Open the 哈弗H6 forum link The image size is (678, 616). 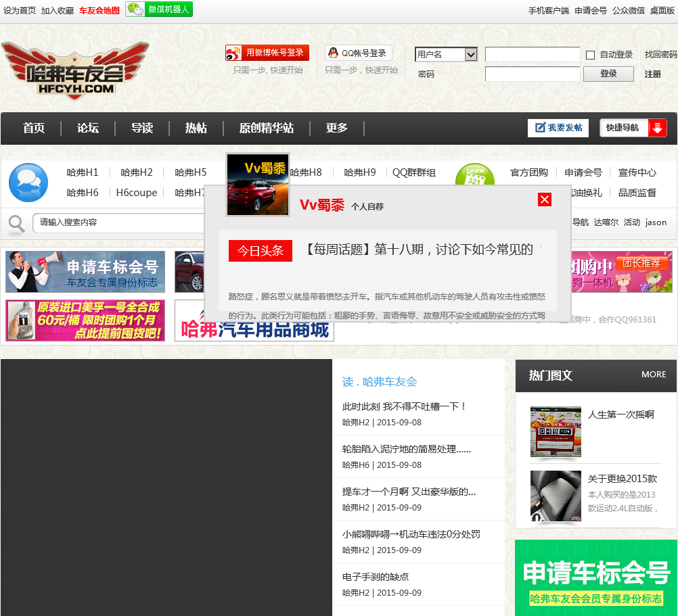click(82, 193)
